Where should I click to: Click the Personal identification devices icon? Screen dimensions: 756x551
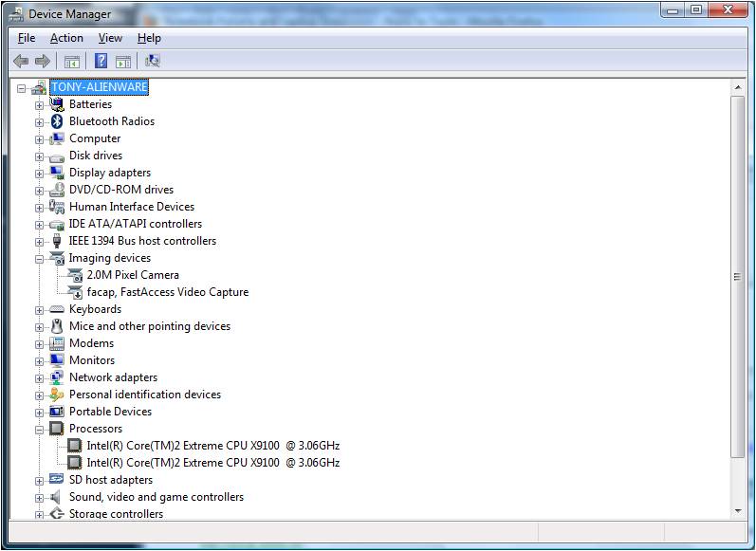pos(57,395)
